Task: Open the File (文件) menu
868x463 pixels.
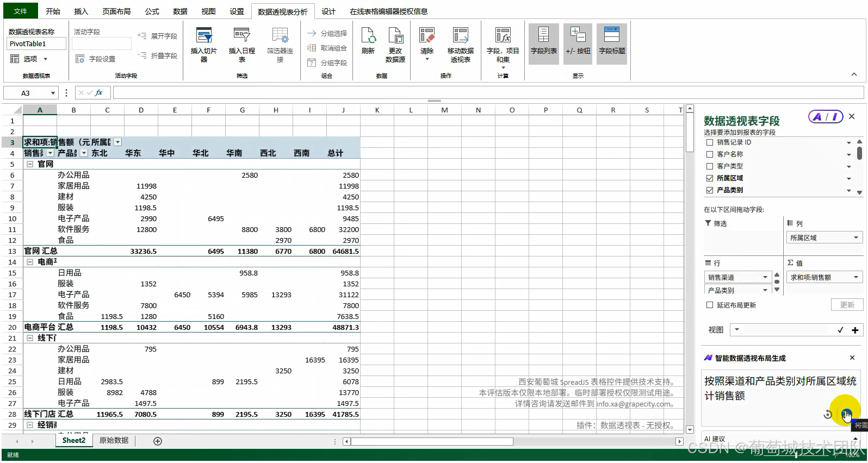Action: (20, 11)
